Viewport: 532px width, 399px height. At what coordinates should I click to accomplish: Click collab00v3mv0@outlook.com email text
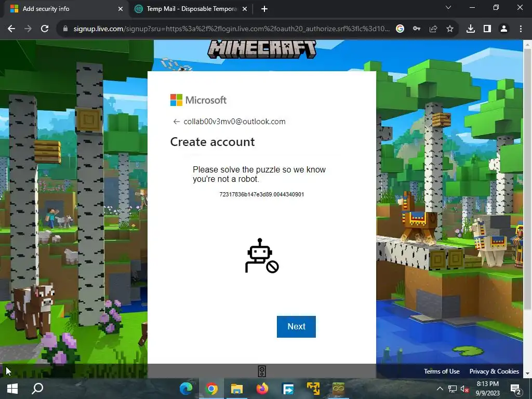(x=234, y=122)
